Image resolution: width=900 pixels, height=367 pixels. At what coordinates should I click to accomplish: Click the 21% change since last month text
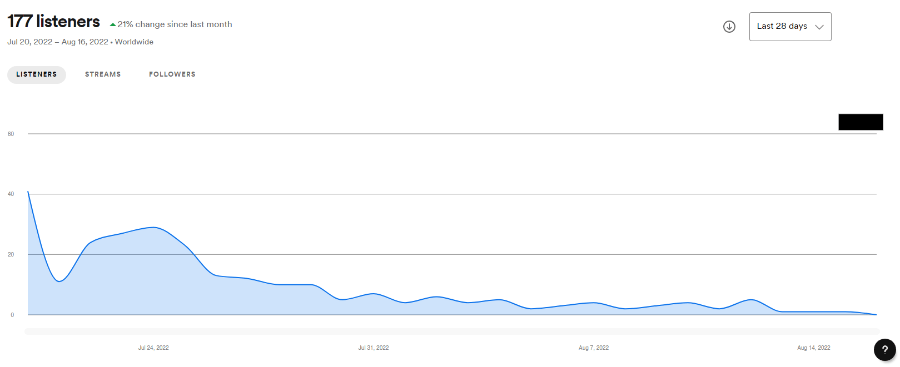tap(174, 24)
